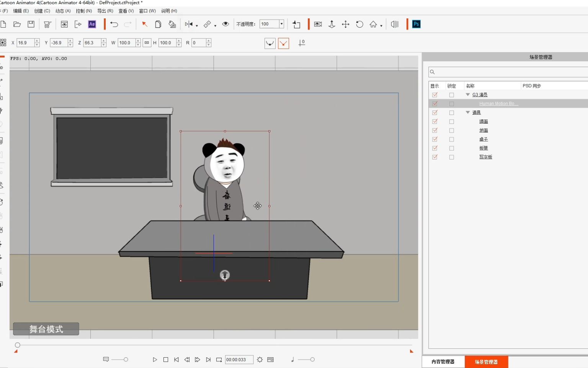Image resolution: width=588 pixels, height=368 pixels.
Task: Uncheck display checkbox for G3 演员
Action: (x=435, y=95)
